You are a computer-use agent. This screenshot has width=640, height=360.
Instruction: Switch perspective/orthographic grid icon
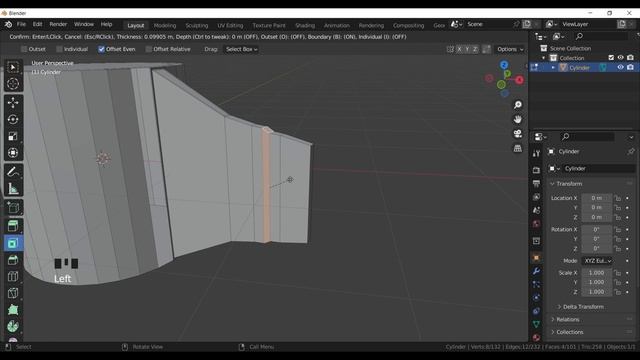tap(518, 148)
